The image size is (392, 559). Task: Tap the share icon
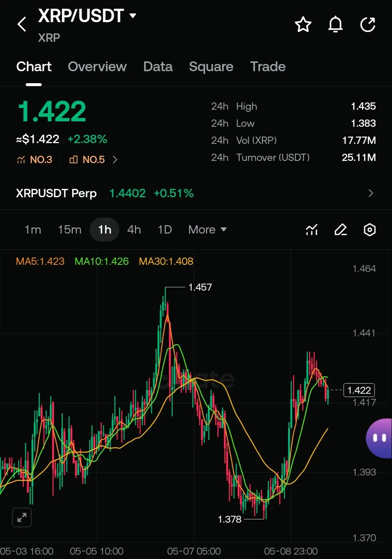[368, 24]
